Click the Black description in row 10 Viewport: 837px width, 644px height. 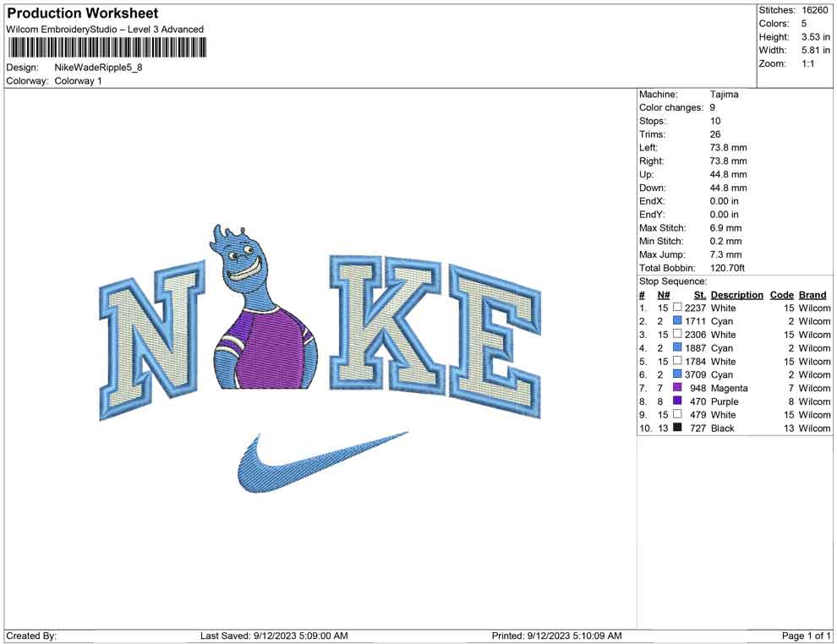723,428
